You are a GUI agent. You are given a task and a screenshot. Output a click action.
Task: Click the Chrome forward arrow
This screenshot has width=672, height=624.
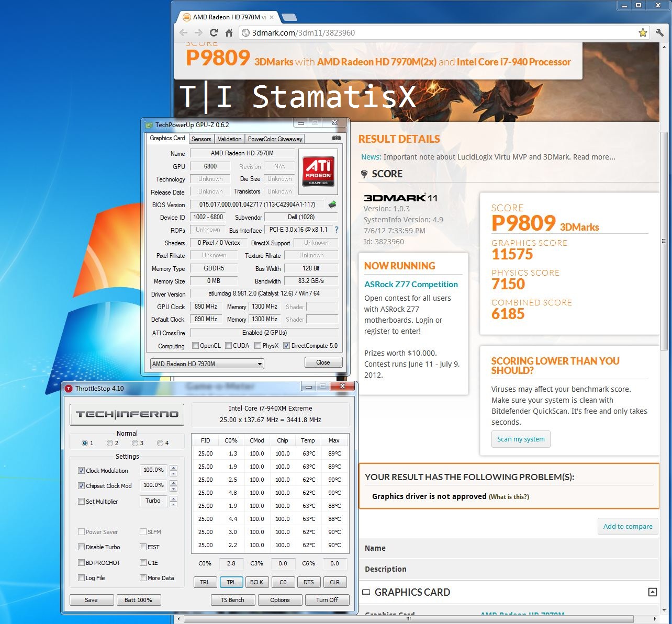[198, 32]
